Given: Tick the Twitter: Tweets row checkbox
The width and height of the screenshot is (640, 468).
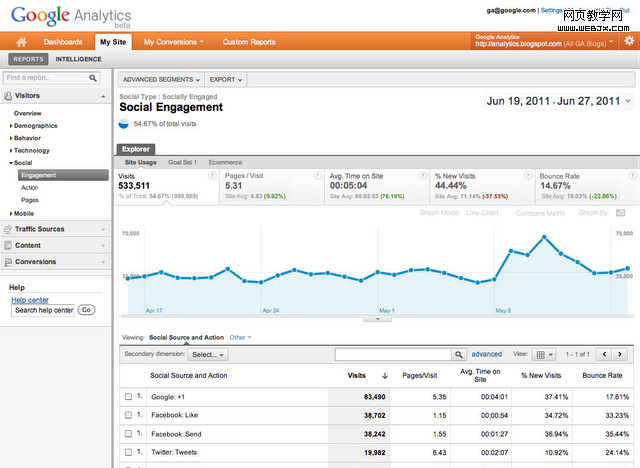Looking at the screenshot, I should tap(128, 451).
